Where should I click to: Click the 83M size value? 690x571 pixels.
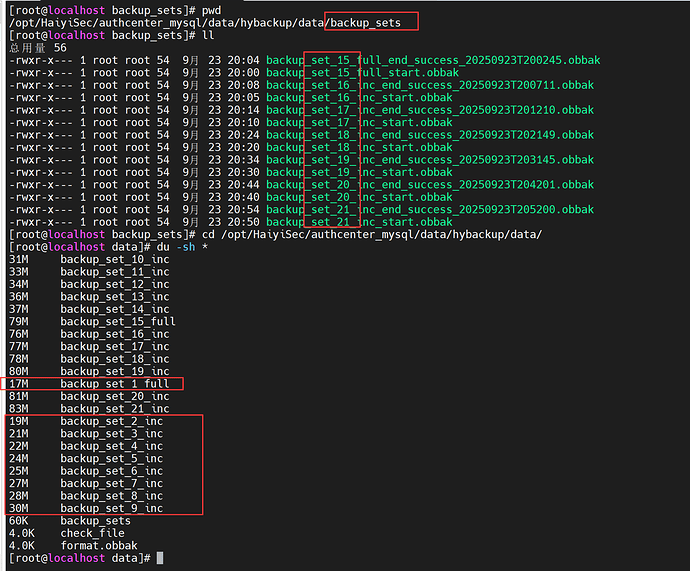click(18, 409)
